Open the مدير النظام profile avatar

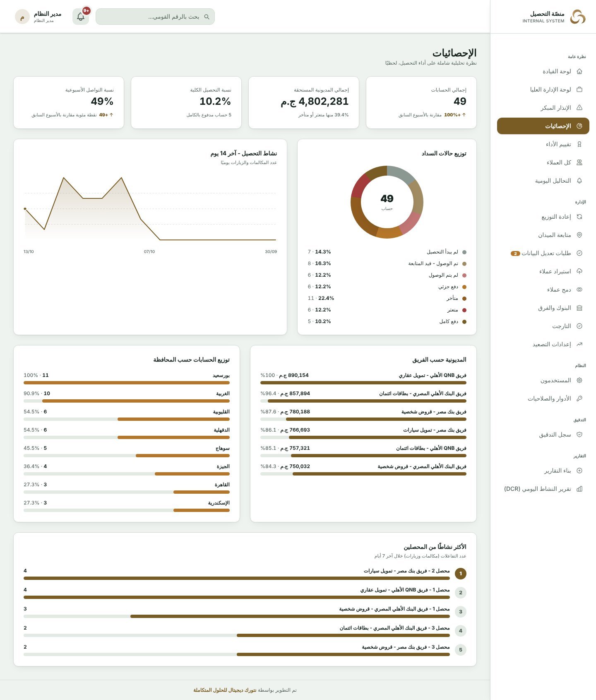point(22,17)
